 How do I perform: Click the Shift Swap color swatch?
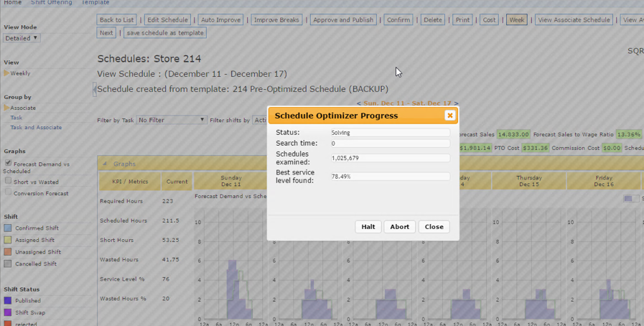coord(7,312)
